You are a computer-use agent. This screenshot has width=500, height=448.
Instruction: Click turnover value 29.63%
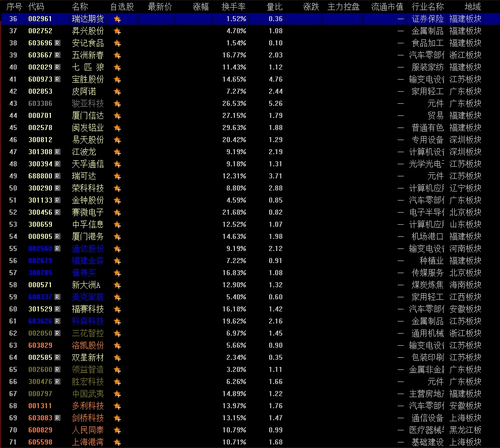coord(234,128)
